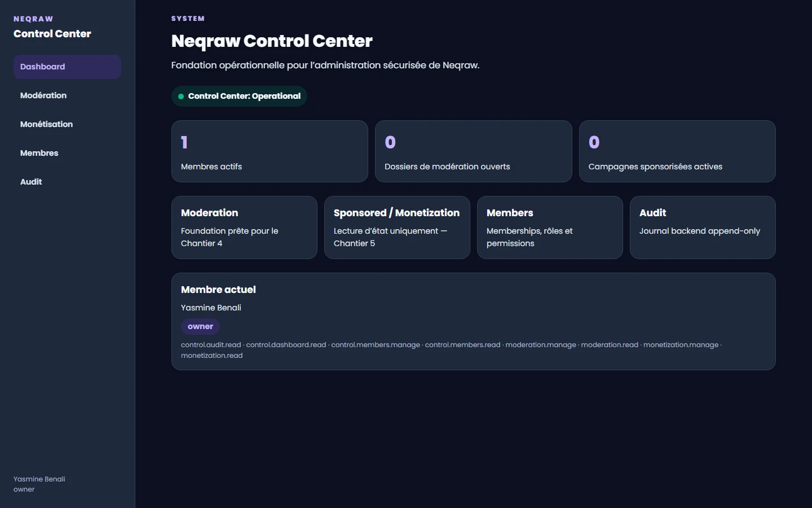
Task: Open the Moderation module card
Action: [244, 227]
